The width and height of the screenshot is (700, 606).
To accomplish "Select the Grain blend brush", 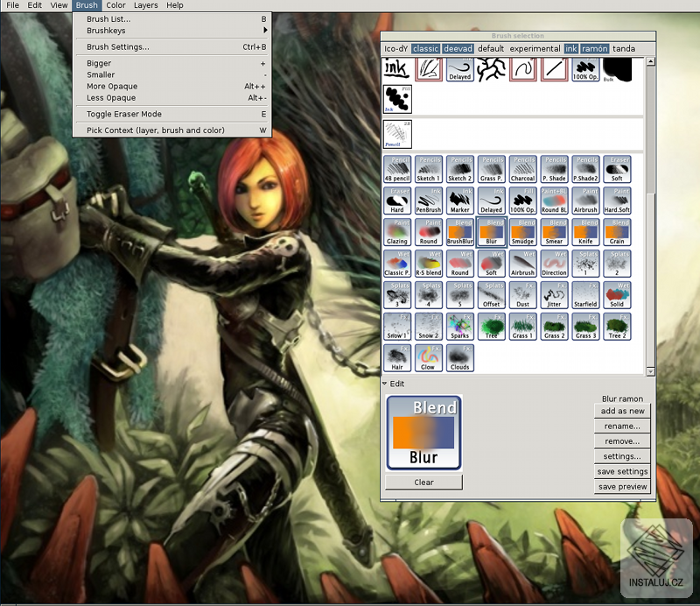I will point(617,232).
